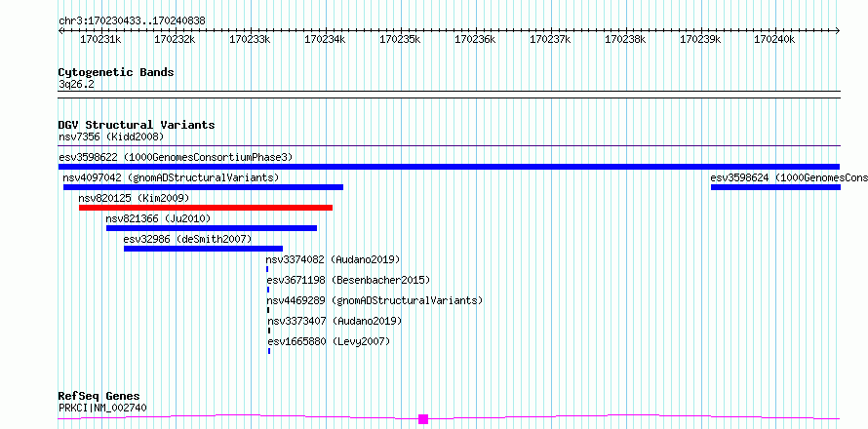The width and height of the screenshot is (868, 429).
Task: Click the esv3598622 blue variant bar
Action: coord(449,167)
